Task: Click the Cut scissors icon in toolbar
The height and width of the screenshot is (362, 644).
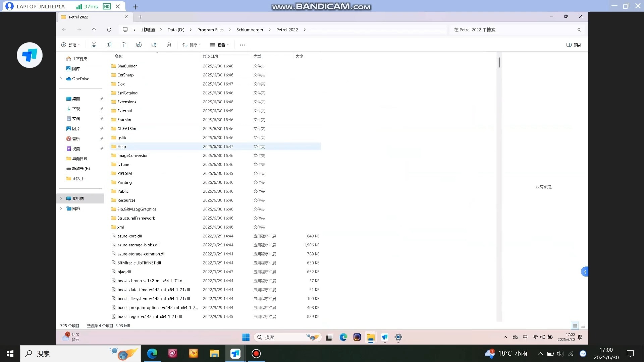Action: point(94,45)
